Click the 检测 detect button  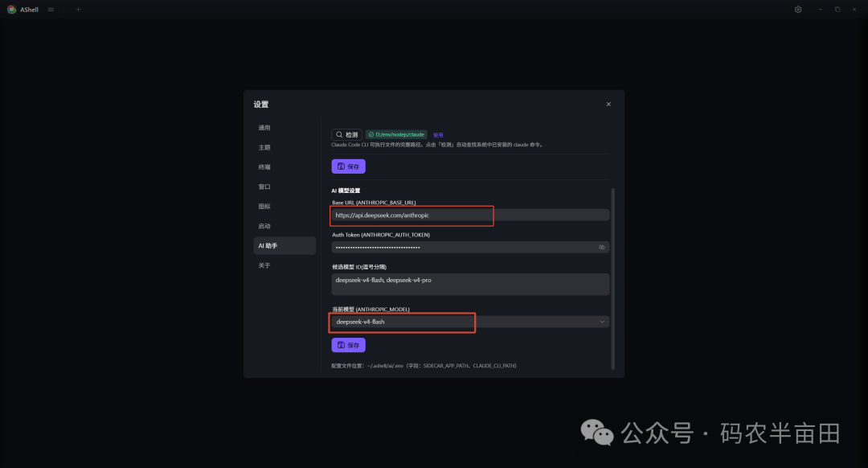(x=346, y=134)
